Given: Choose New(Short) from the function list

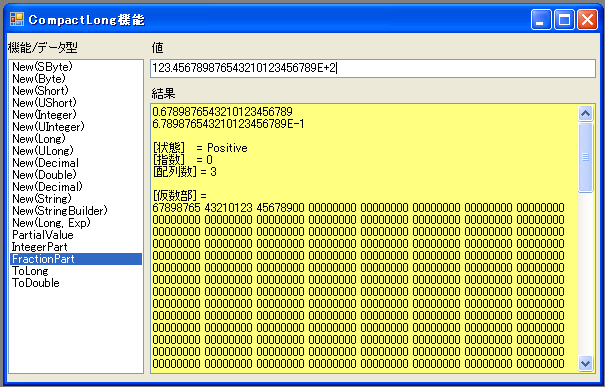Looking at the screenshot, I should coord(76,91).
